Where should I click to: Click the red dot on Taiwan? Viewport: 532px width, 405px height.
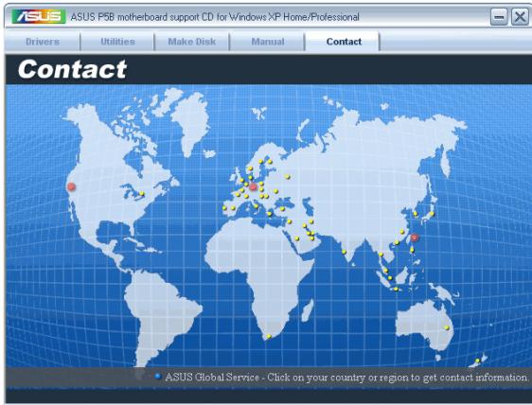coord(414,238)
